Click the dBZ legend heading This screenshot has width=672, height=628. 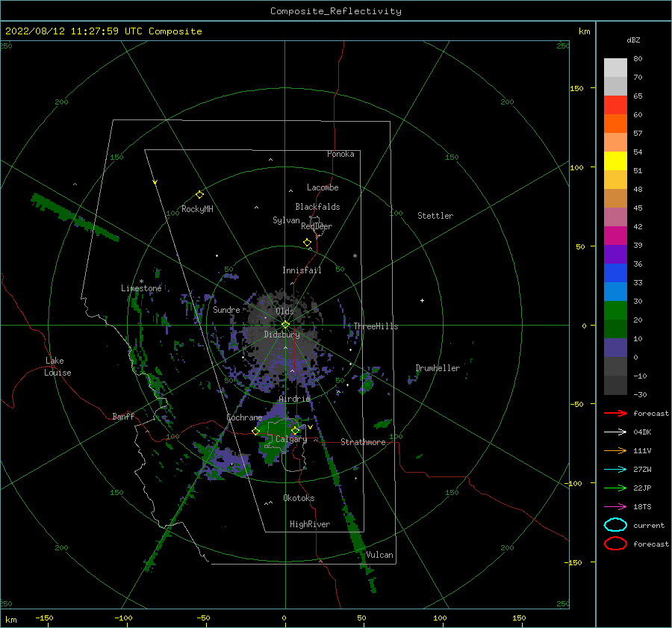(x=633, y=40)
